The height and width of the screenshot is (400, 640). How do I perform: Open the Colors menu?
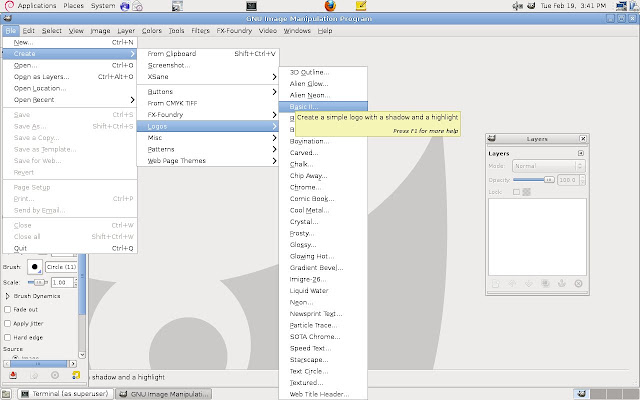click(152, 31)
